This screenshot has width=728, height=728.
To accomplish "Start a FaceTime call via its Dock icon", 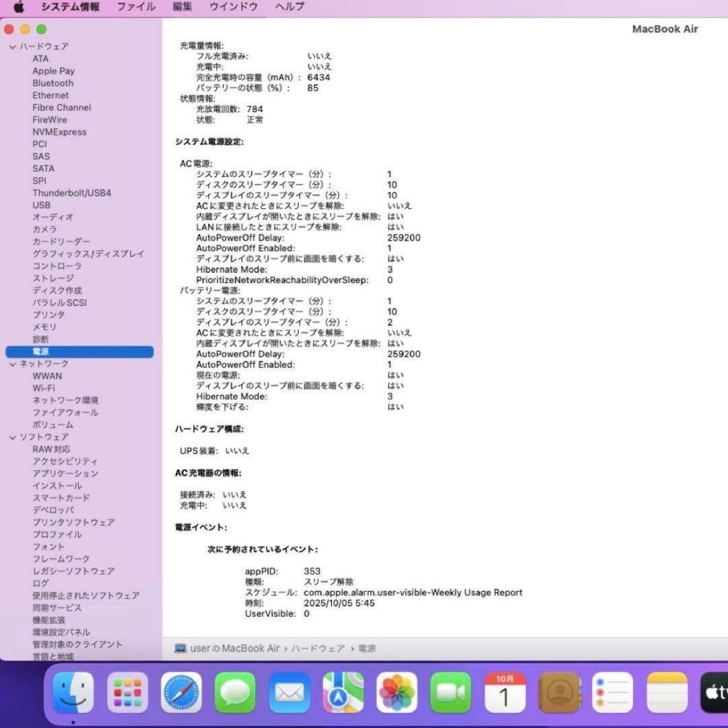I will pyautogui.click(x=450, y=692).
